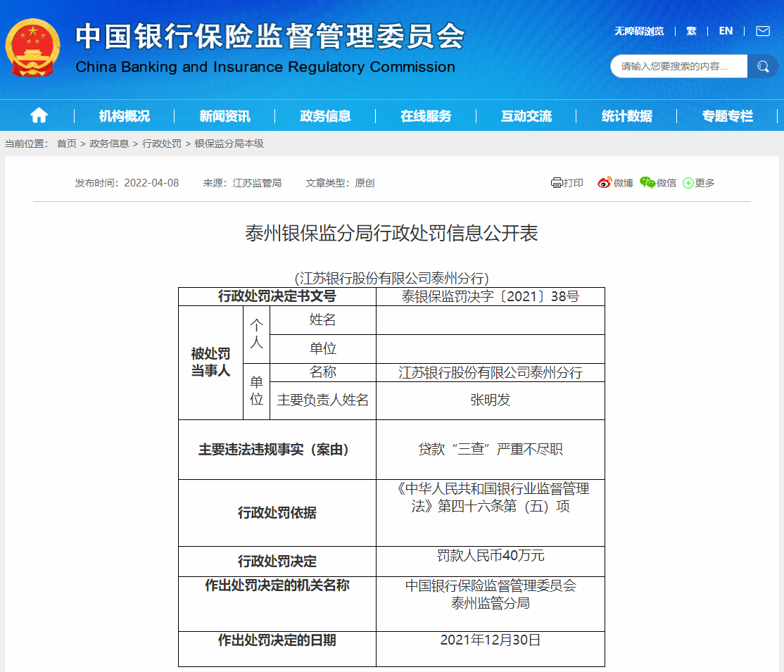Image resolution: width=784 pixels, height=672 pixels.
Task: Click the national emblem logo
Action: tap(32, 48)
